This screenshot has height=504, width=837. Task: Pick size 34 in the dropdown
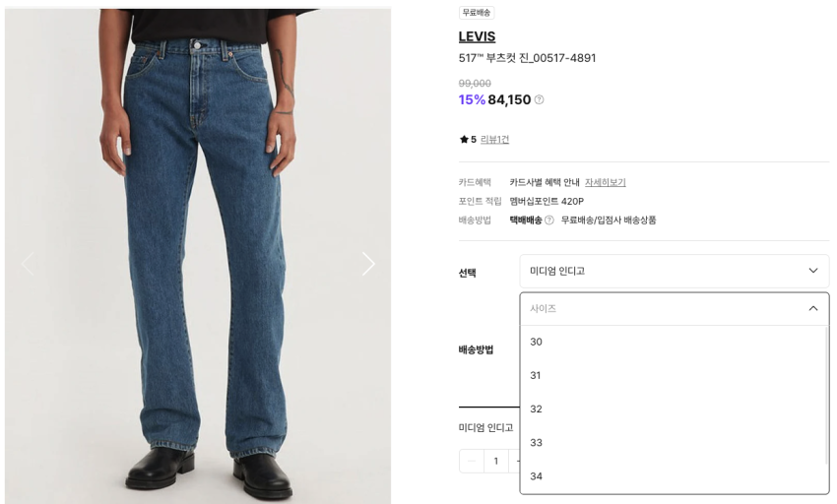click(673, 476)
